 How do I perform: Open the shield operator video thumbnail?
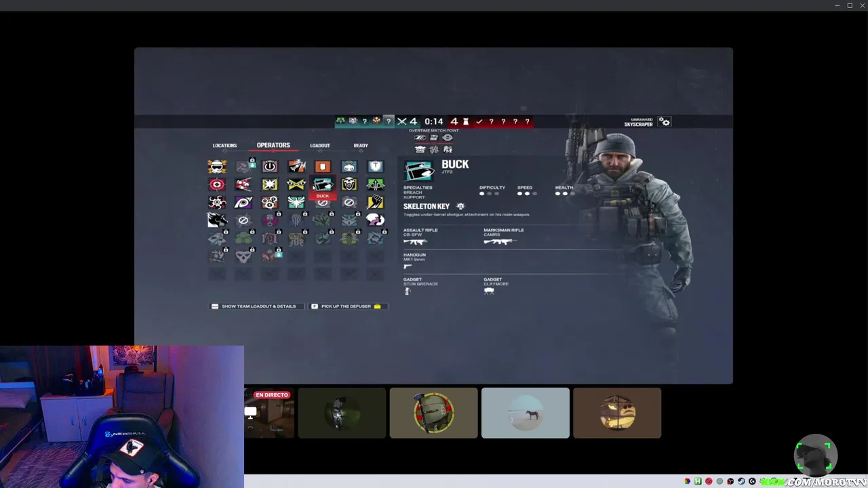click(x=433, y=413)
